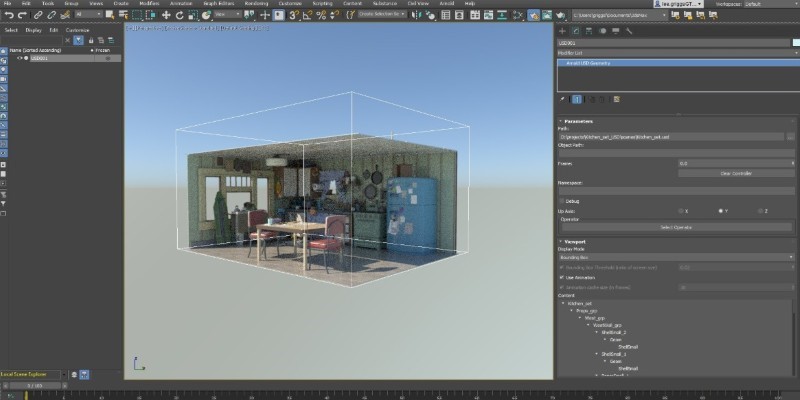Open the Rendering menu
This screenshot has width=800, height=400.
[x=256, y=4]
